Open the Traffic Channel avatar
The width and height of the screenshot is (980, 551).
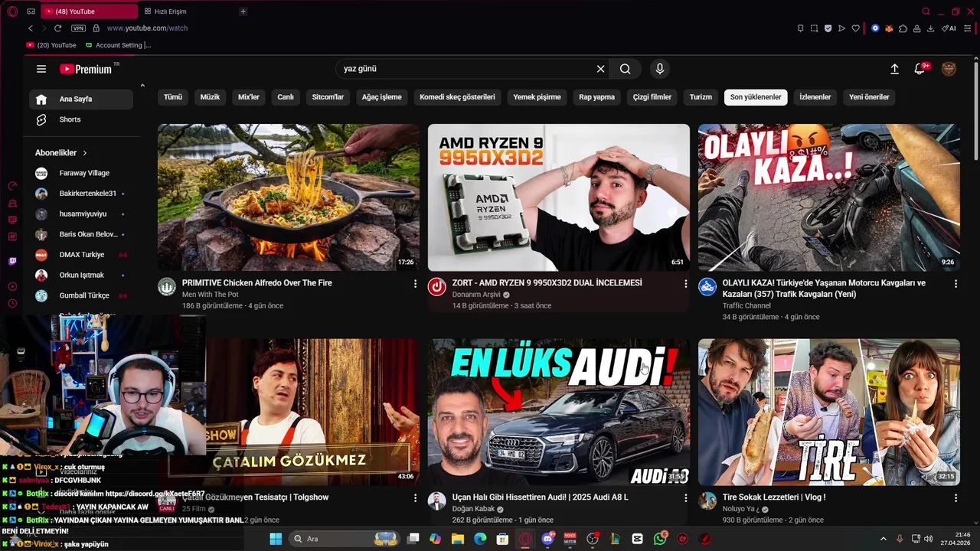(707, 287)
